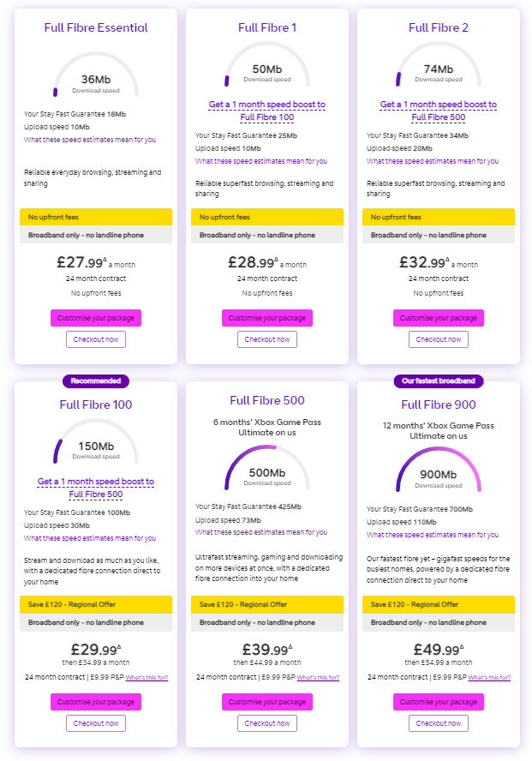Screen dimensions: 532x761
Task: Click What's this for? under Full Fibre 100
Action: 146,678
